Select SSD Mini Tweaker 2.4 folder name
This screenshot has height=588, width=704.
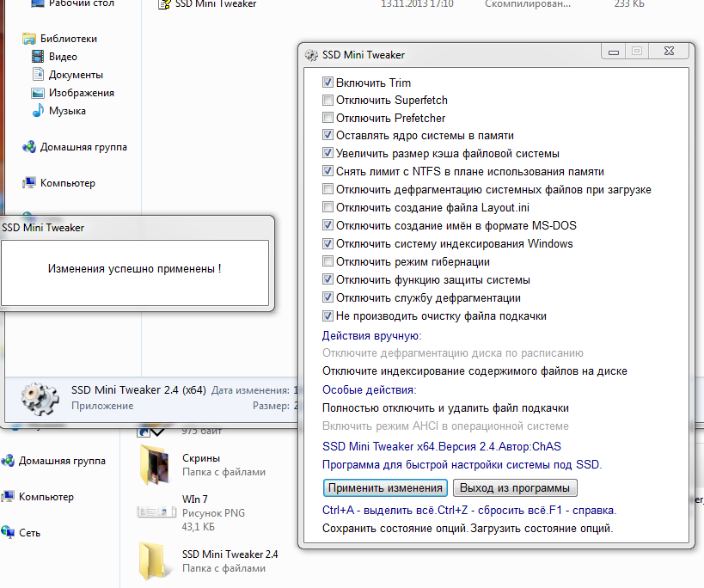230,554
